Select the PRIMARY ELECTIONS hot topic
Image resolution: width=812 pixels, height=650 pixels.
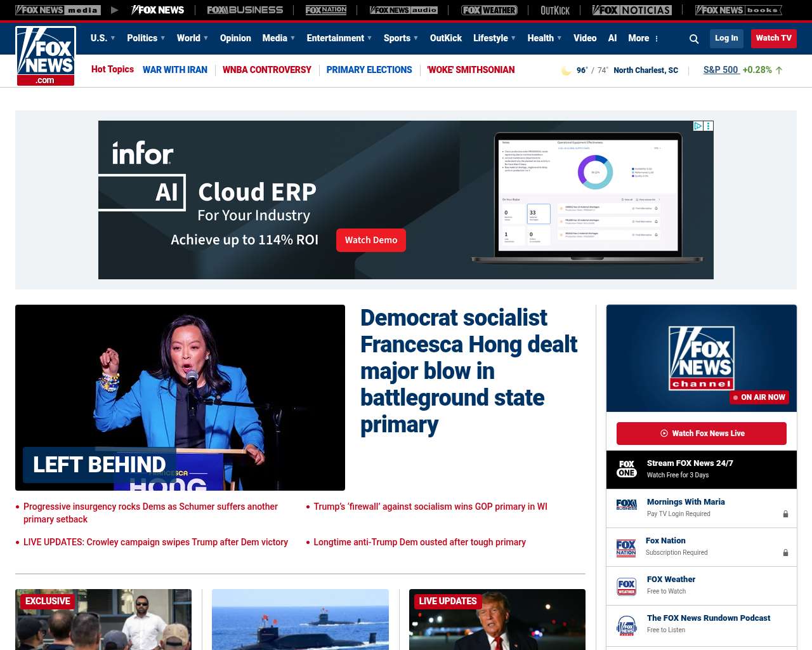[x=369, y=70]
